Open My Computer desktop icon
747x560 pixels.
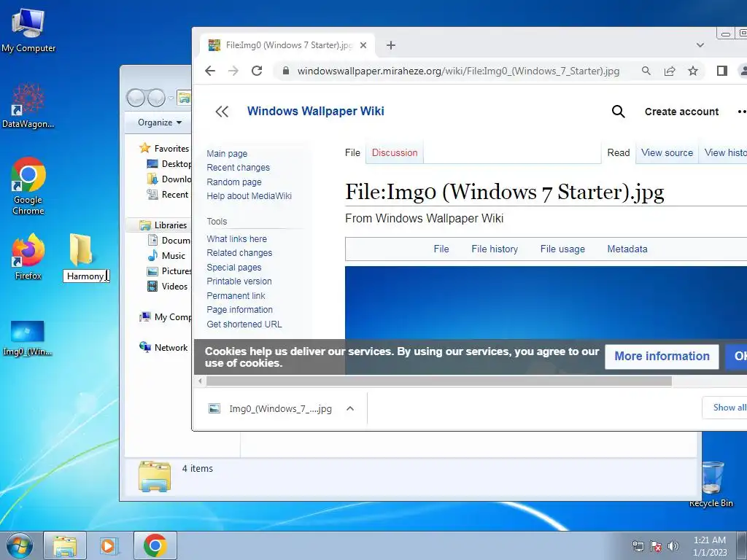click(28, 31)
